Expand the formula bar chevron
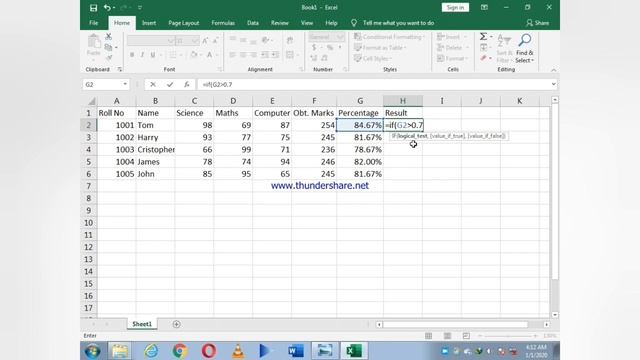Viewport: 640px width, 360px height. pos(553,84)
